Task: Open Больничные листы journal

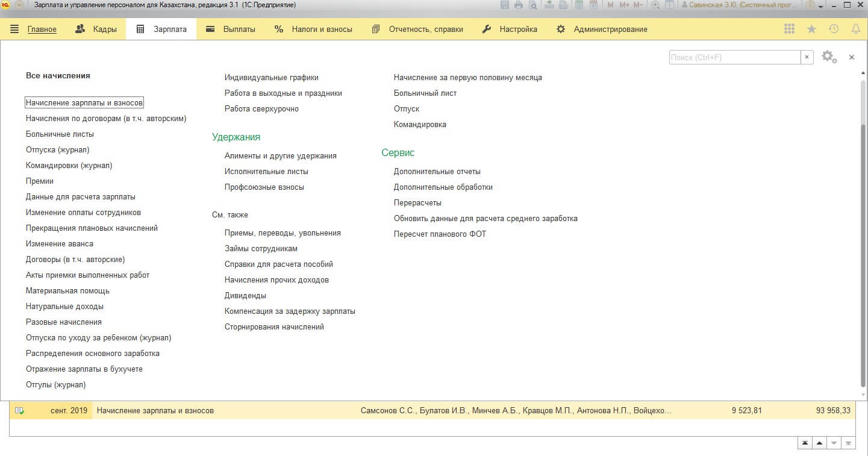Action: point(60,134)
